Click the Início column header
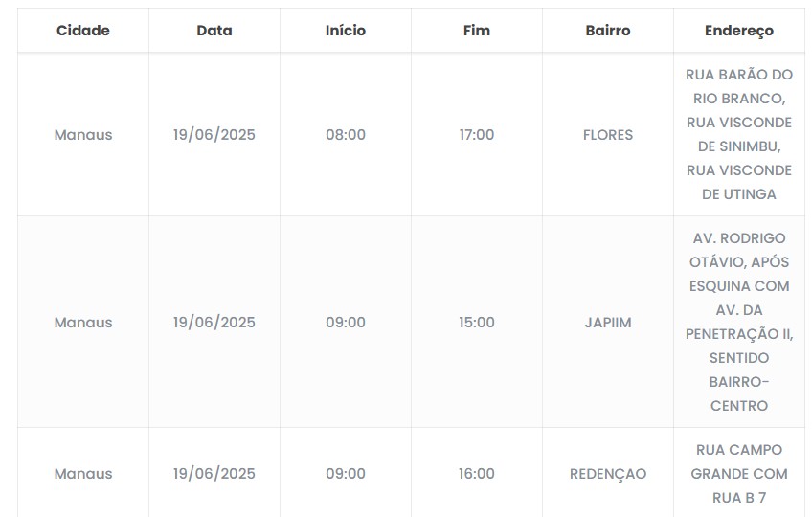This screenshot has height=517, width=812. click(x=346, y=31)
